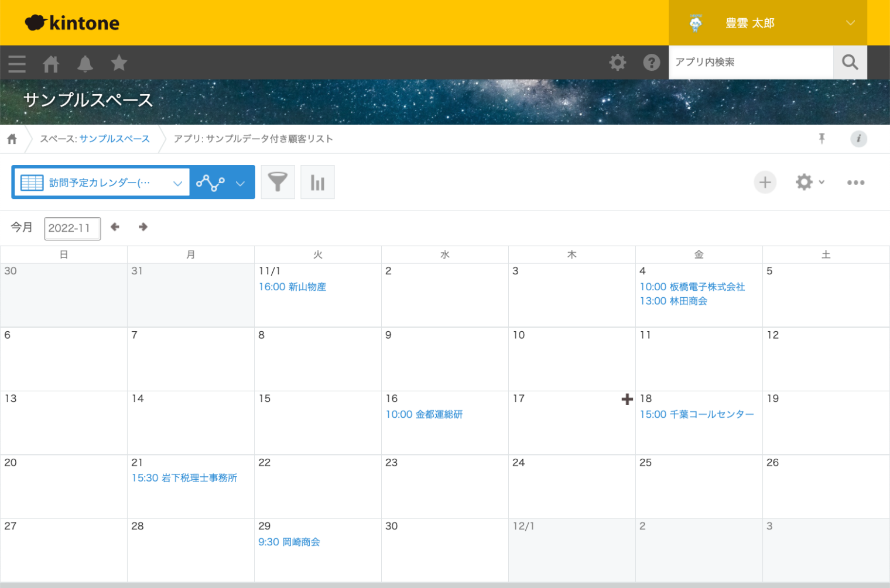Open the hamburger menu in the navigation bar

[17, 63]
